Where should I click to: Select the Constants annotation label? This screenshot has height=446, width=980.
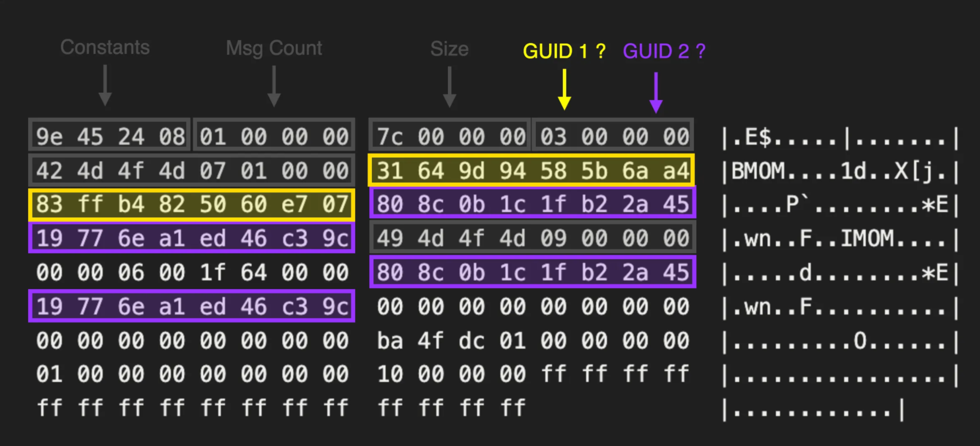(105, 48)
